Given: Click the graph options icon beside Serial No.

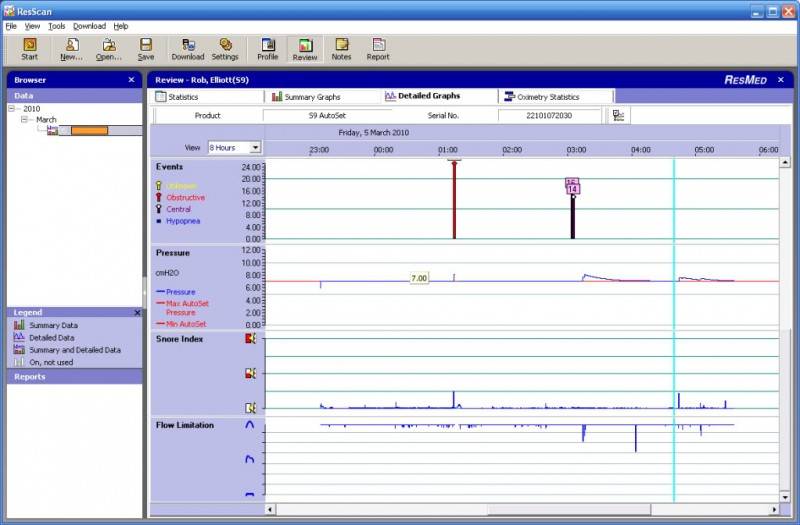Looking at the screenshot, I should click(618, 115).
